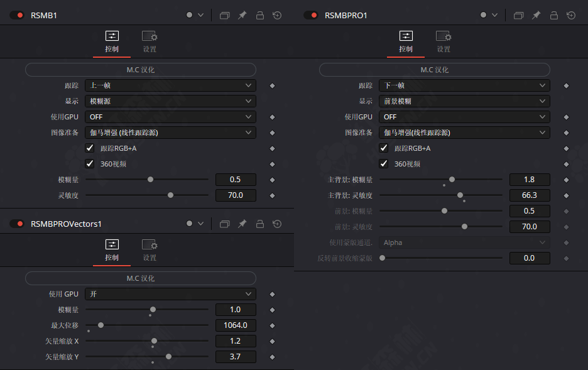Open RSMB1 显示 dropdown showing 模糊源
The height and width of the screenshot is (370, 588).
click(x=171, y=101)
